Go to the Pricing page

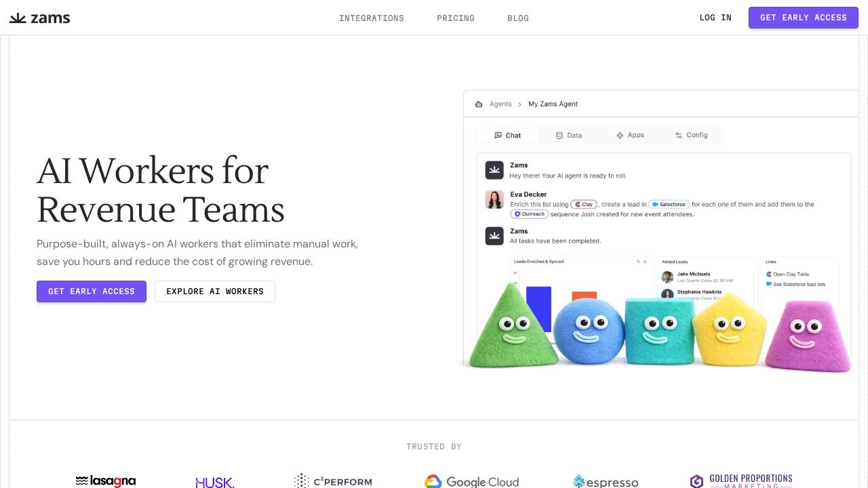456,18
